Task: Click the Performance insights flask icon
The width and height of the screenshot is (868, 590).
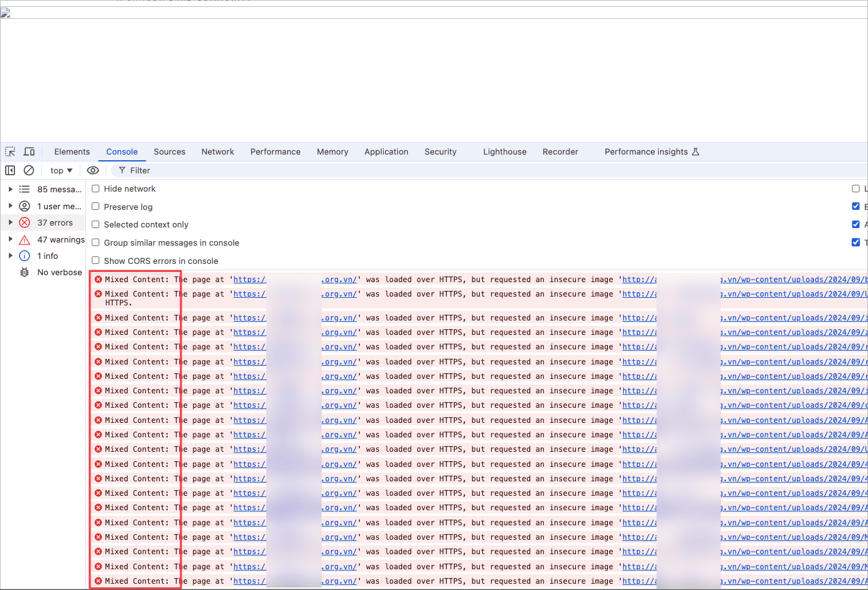Action: click(x=695, y=151)
